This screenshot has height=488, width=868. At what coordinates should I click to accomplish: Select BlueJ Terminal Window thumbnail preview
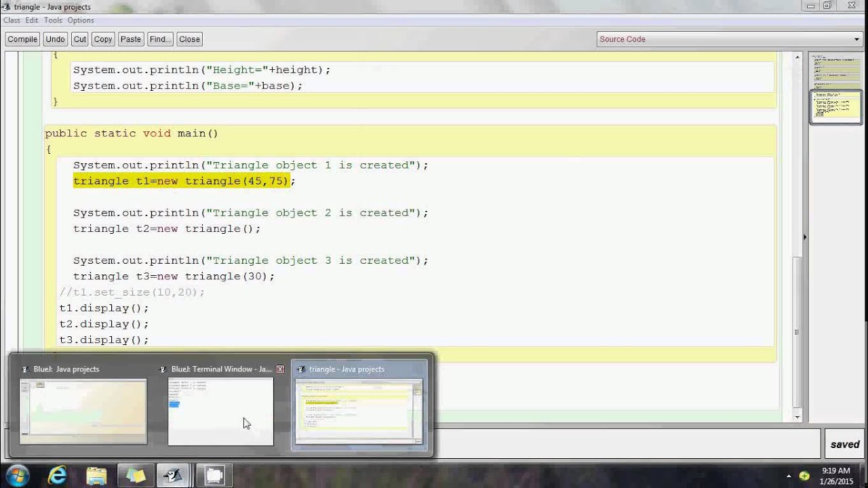click(x=220, y=412)
